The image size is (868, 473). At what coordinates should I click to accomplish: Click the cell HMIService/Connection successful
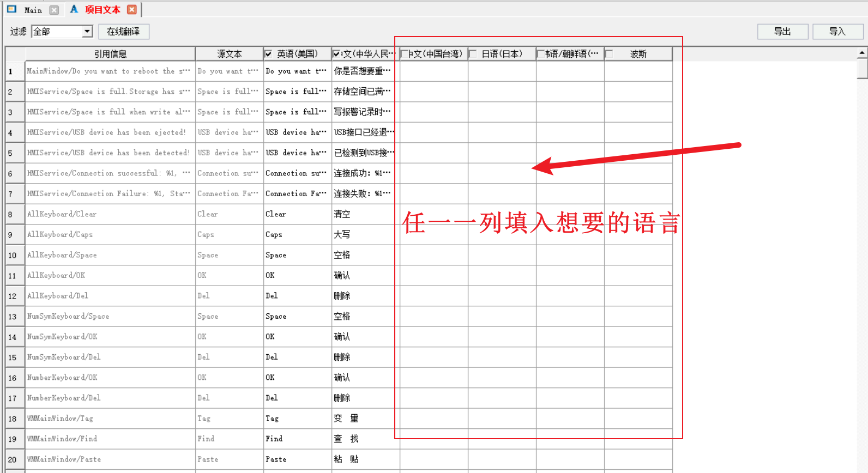click(x=110, y=173)
